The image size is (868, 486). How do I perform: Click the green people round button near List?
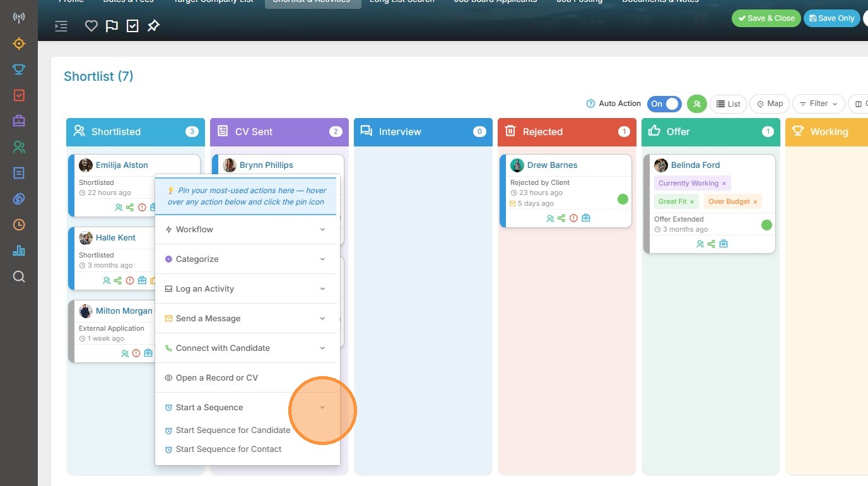(x=696, y=104)
